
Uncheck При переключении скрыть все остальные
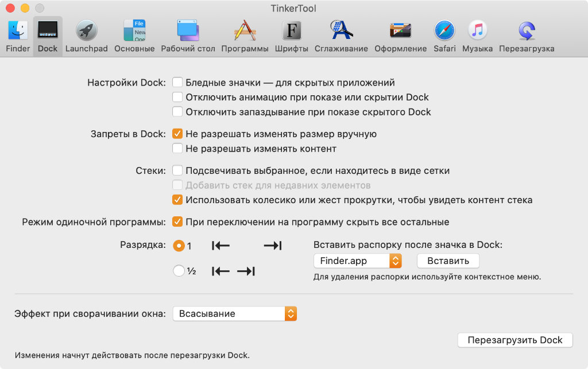click(177, 222)
